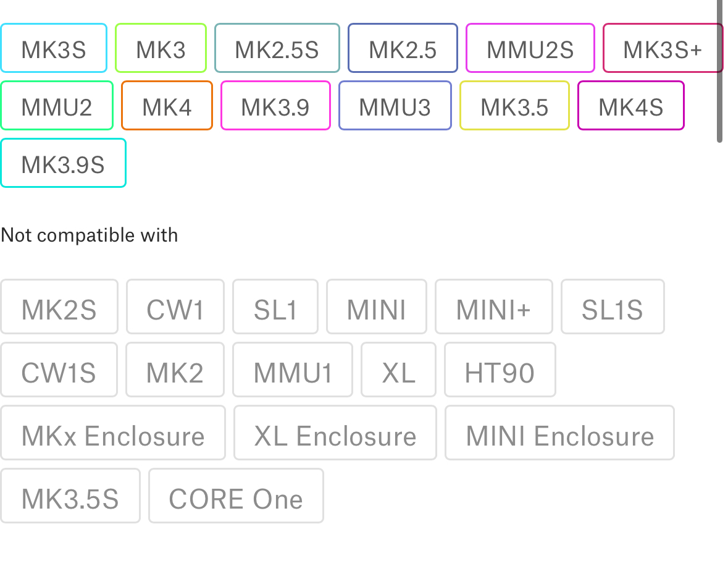Choose the MINI tag
Screen dimensions: 728x584
[377, 307]
